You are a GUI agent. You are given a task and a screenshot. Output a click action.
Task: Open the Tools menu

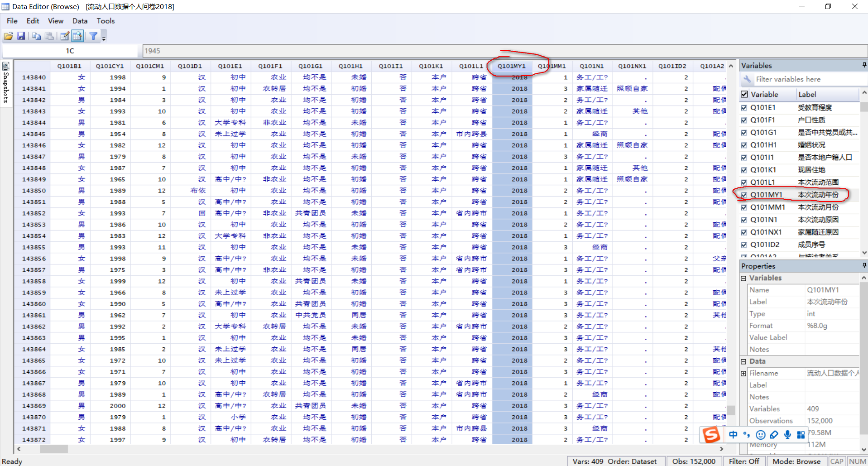106,21
